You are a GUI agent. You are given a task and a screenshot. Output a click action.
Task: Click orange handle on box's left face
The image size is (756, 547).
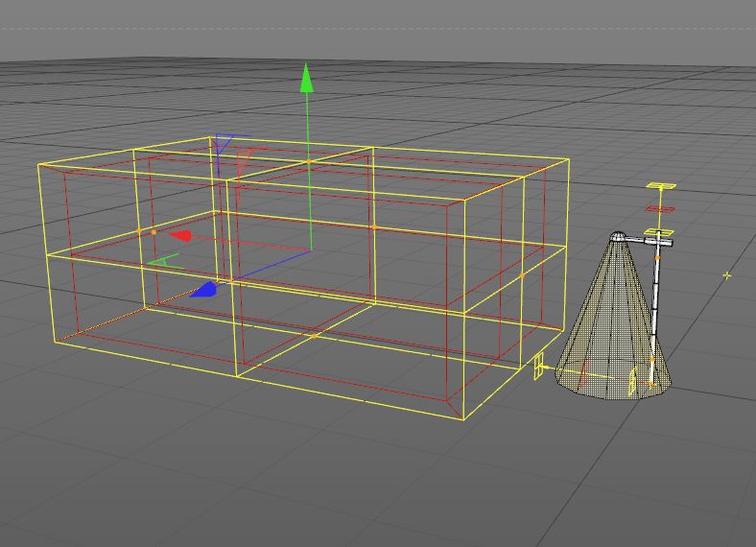pos(154,232)
